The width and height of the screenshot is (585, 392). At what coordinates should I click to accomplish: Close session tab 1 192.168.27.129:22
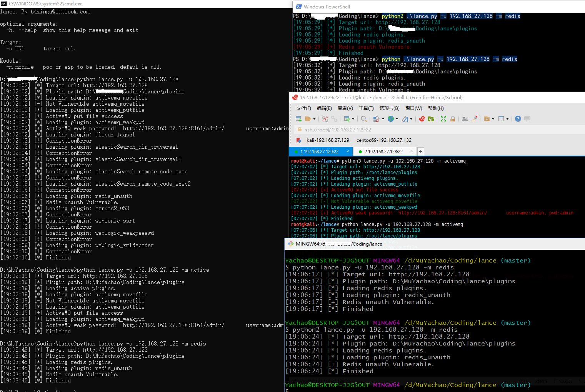[x=348, y=151]
